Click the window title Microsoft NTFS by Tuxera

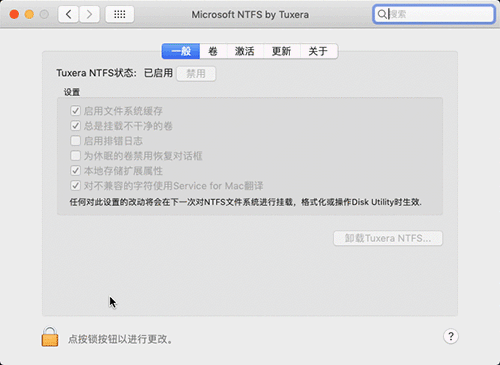point(250,15)
